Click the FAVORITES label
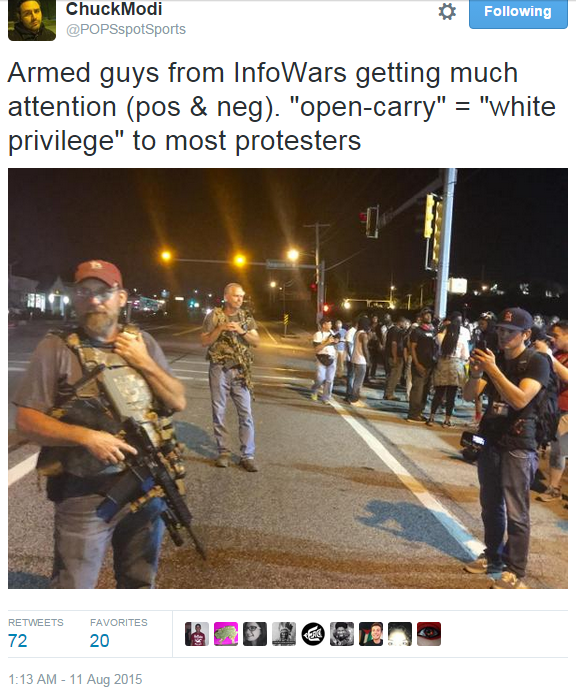This screenshot has height=695, width=576. click(x=119, y=622)
